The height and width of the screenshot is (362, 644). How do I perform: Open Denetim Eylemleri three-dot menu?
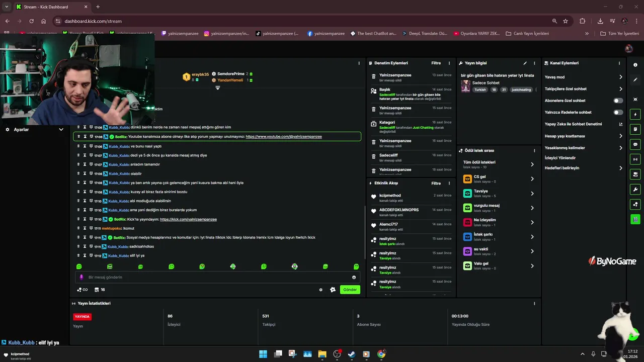tap(449, 63)
